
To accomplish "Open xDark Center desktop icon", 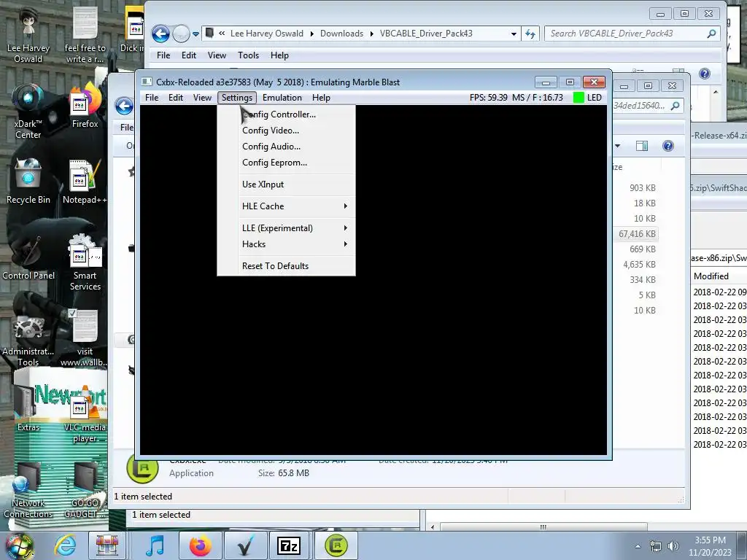I will tap(28, 112).
